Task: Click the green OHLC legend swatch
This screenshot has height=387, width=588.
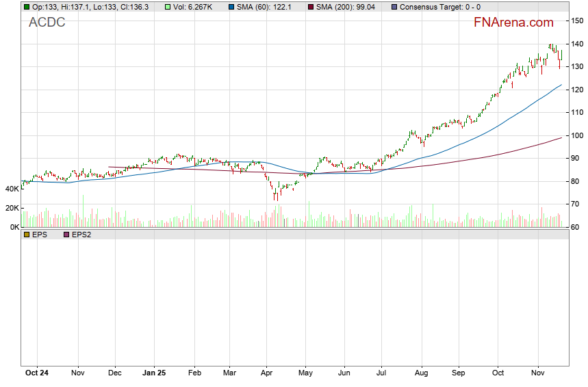Action: (26, 7)
